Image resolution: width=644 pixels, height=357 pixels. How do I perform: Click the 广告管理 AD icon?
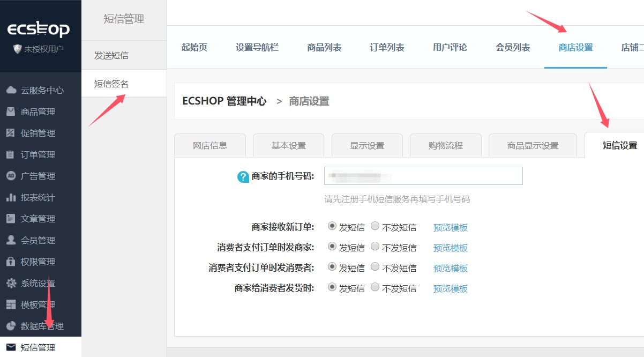[11, 176]
